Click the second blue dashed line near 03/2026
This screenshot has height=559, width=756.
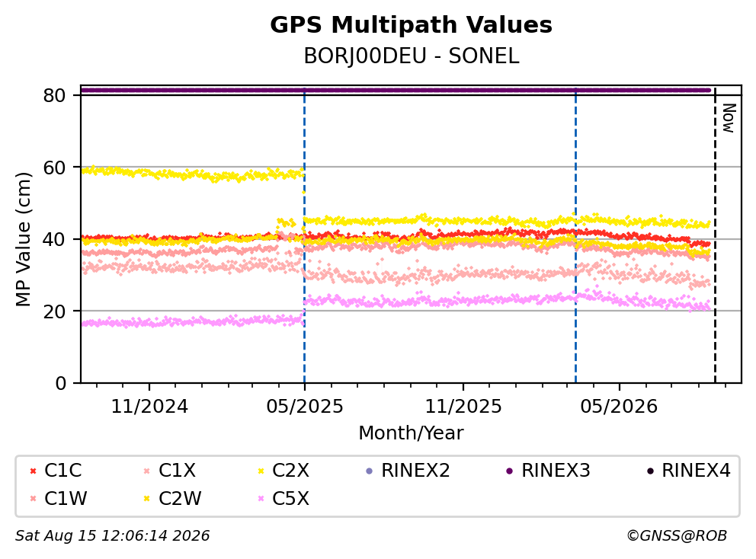[x=575, y=236]
